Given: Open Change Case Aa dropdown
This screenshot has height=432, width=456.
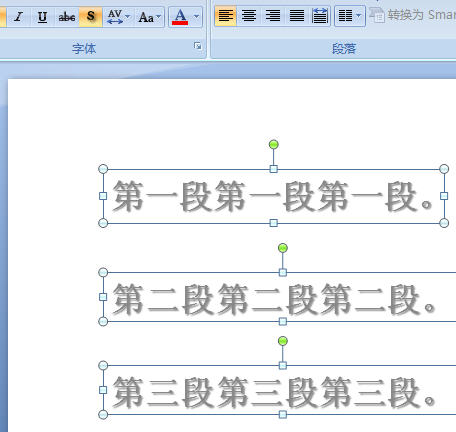Looking at the screenshot, I should tap(149, 16).
